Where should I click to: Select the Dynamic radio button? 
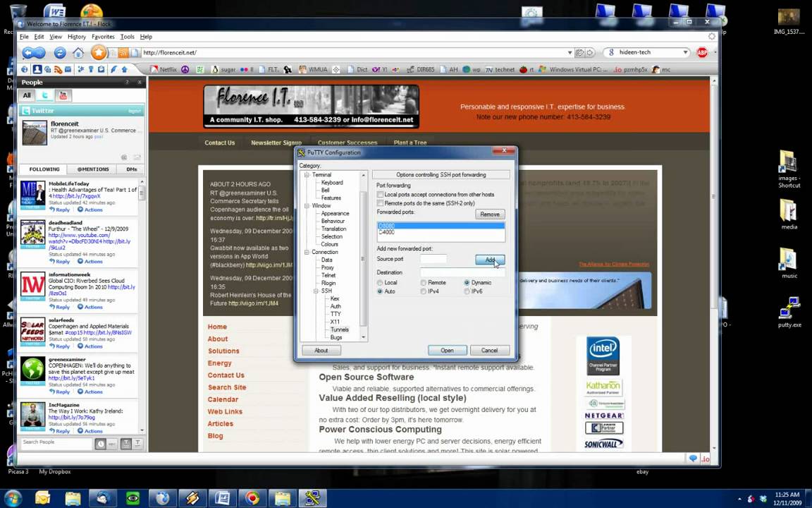click(467, 282)
